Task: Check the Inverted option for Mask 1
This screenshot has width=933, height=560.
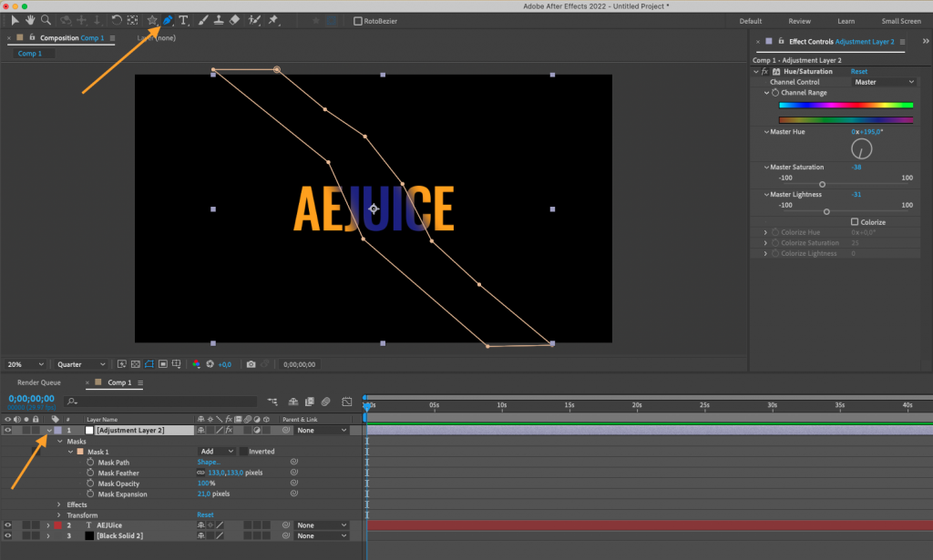Action: pos(242,452)
